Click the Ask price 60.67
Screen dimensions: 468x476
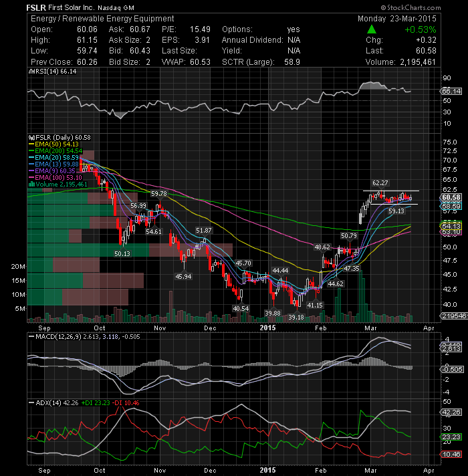coord(140,29)
